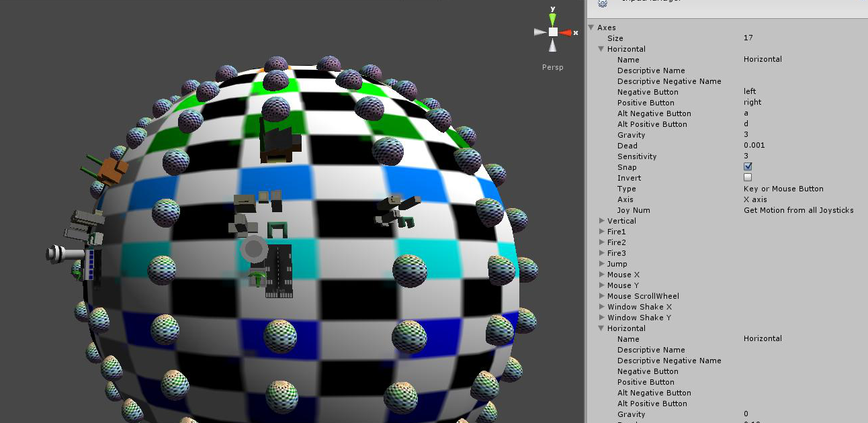Image resolution: width=868 pixels, height=423 pixels.
Task: Collapse the Axes list foldout
Action: point(591,28)
